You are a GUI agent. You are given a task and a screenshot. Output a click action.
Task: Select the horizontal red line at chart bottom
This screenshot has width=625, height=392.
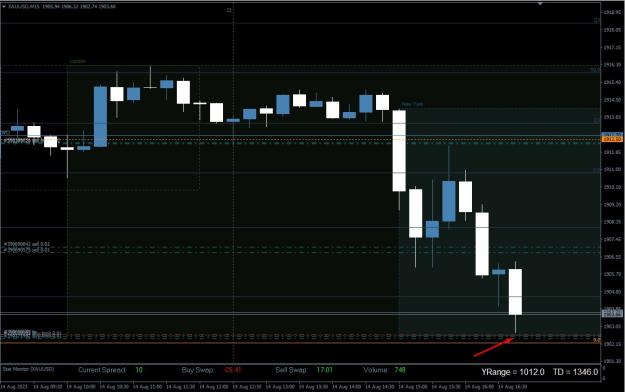pos(300,343)
